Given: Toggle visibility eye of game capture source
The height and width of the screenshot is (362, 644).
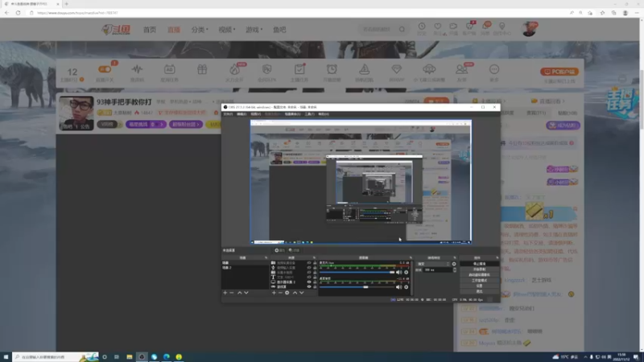Looking at the screenshot, I should click(309, 286).
